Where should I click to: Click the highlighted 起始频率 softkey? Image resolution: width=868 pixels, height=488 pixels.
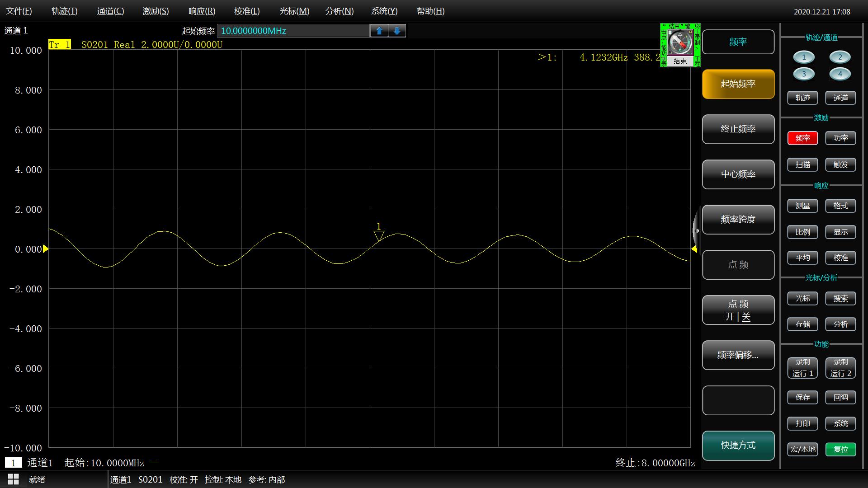coord(738,84)
